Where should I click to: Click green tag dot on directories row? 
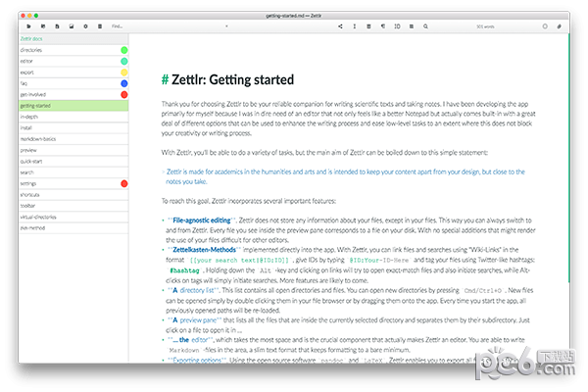coord(124,50)
